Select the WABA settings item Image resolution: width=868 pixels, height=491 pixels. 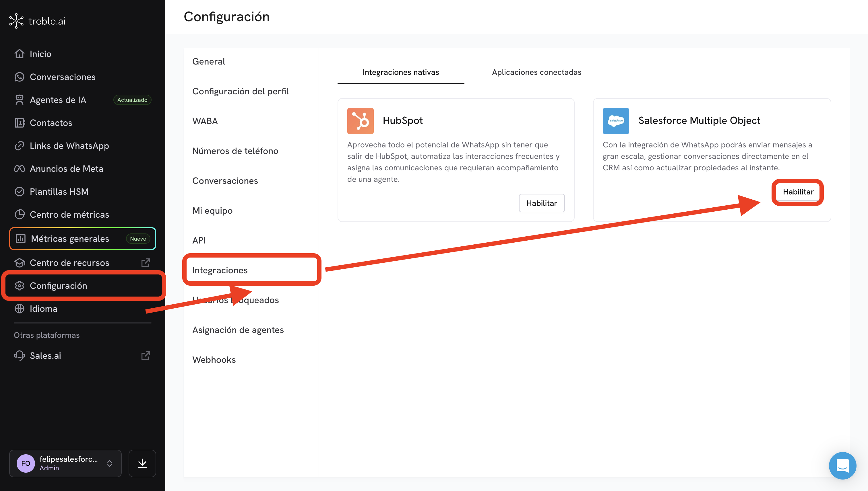(x=205, y=121)
